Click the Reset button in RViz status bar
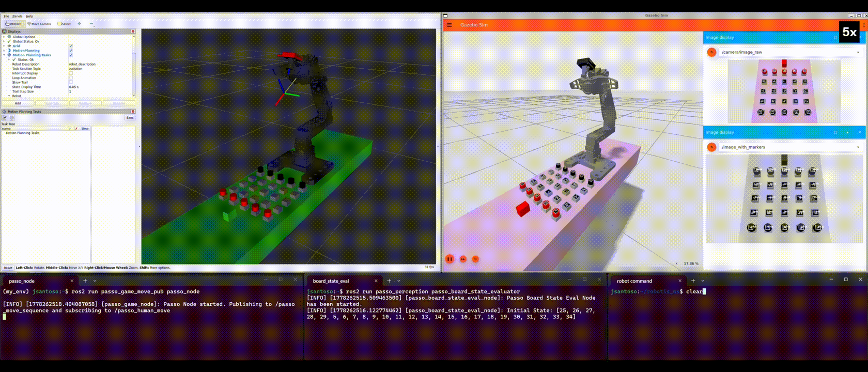868x372 pixels. click(x=8, y=268)
